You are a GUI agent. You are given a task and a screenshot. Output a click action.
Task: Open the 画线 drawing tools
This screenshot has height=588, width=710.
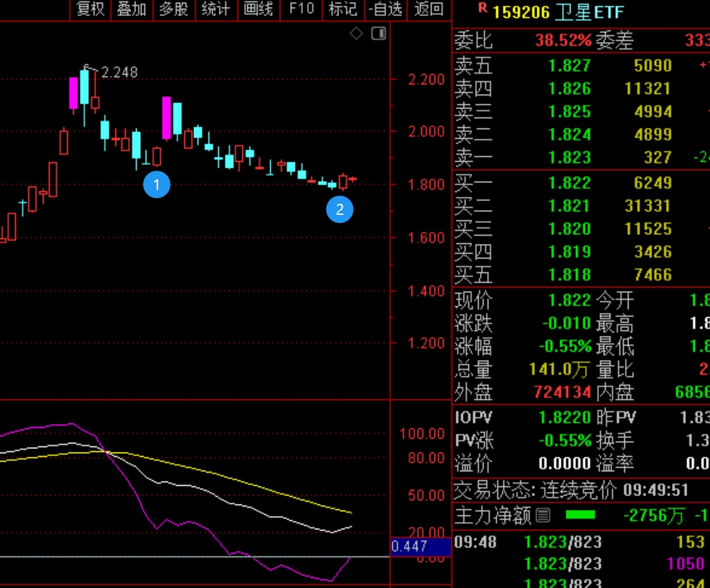tap(258, 9)
